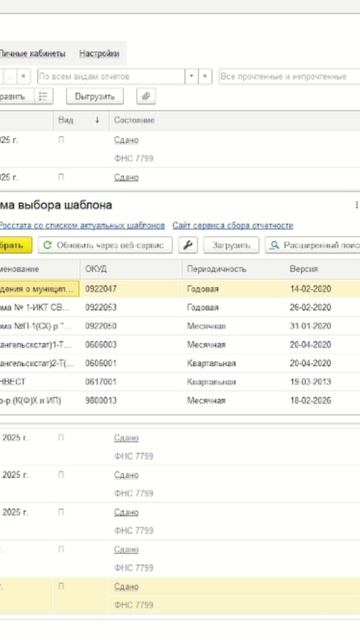Click Годовая in the 0922047 row
The width and height of the screenshot is (360, 640).
click(x=203, y=289)
